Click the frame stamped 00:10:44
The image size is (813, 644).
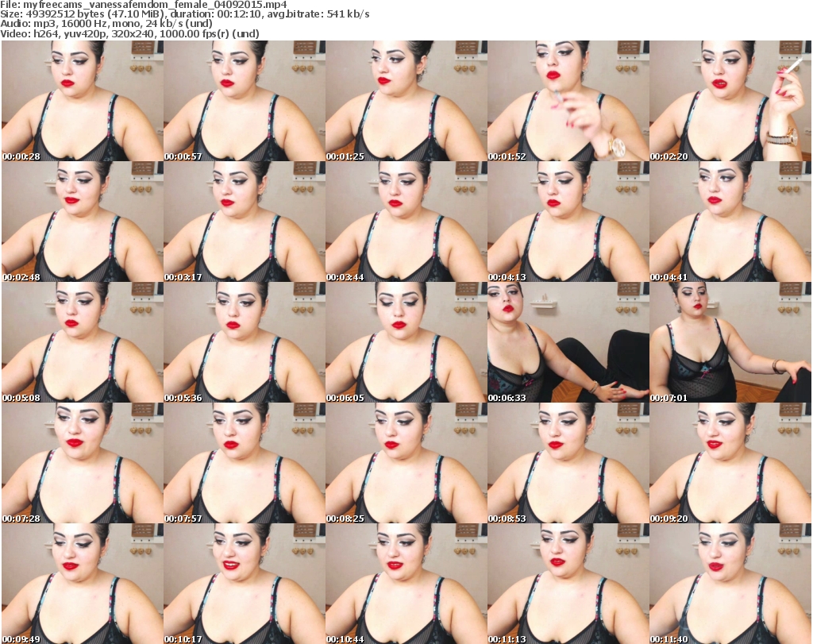406,584
